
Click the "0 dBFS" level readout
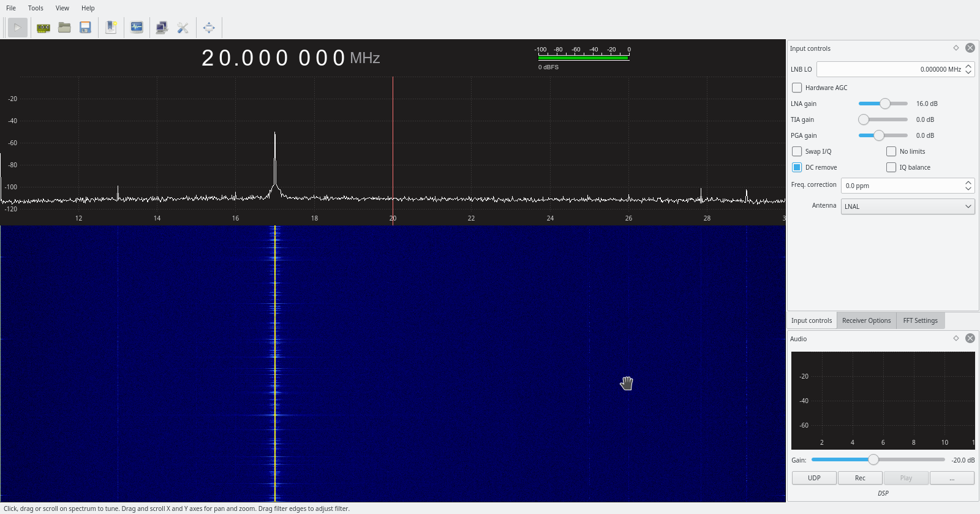click(x=548, y=67)
